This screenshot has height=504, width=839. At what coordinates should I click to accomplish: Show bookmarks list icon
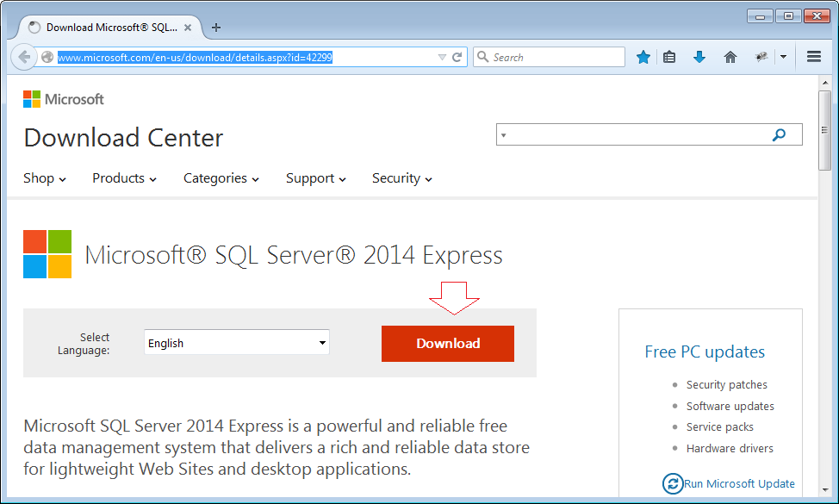tap(669, 57)
